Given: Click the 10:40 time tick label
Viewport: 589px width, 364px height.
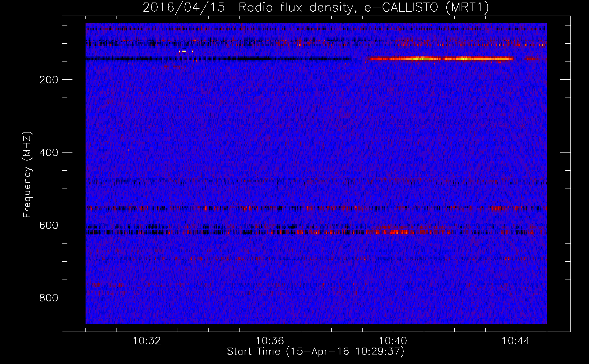Looking at the screenshot, I should point(393,341).
